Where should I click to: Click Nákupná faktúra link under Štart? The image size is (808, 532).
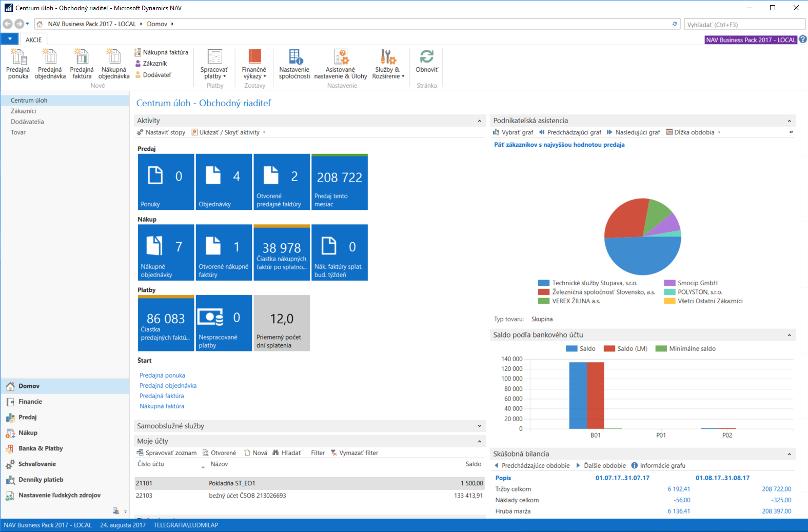coord(162,406)
